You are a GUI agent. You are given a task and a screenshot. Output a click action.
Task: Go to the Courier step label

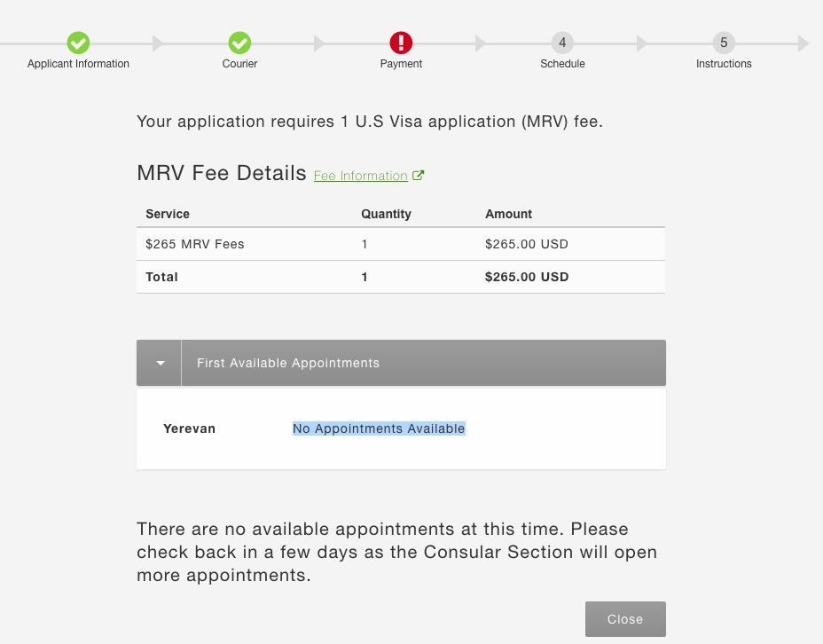pos(239,64)
